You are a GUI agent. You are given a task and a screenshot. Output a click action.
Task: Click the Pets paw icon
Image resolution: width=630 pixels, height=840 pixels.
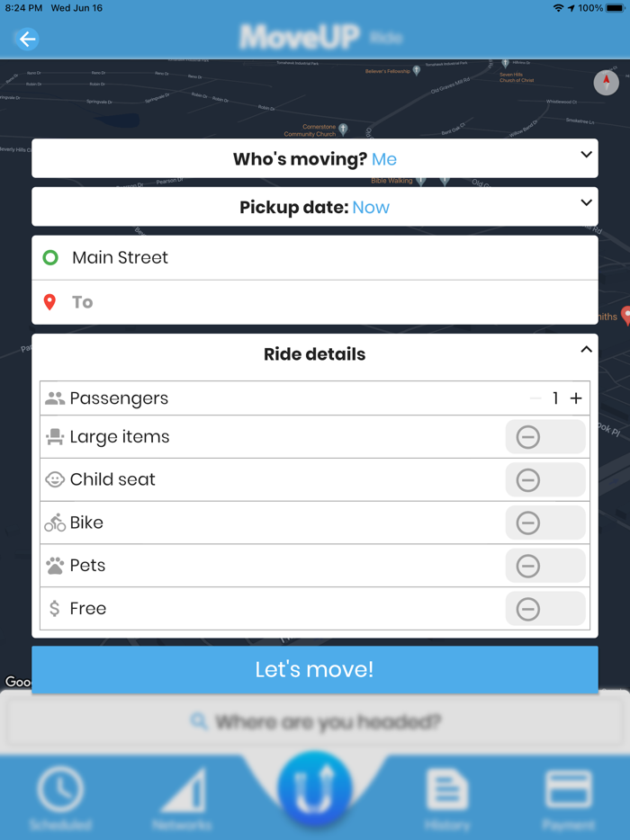[x=54, y=565]
